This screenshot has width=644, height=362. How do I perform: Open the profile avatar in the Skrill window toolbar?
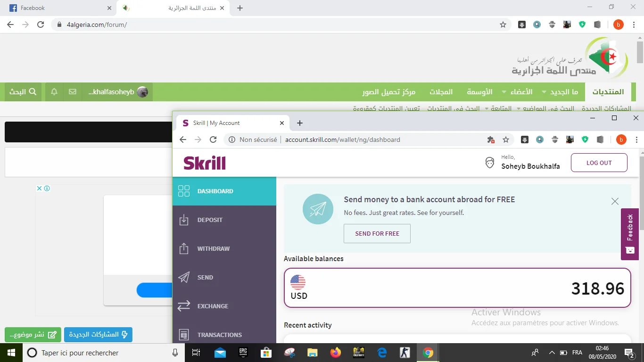(x=621, y=140)
